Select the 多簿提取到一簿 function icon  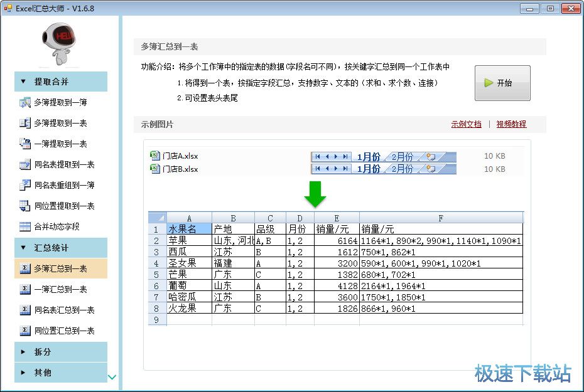[x=25, y=102]
